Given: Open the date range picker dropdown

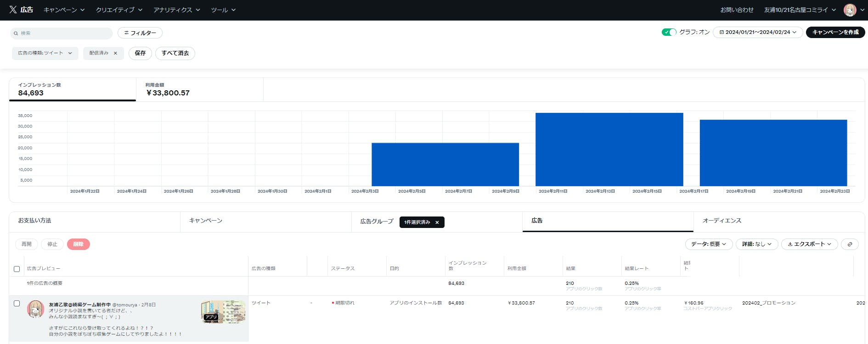Looking at the screenshot, I should [x=757, y=32].
